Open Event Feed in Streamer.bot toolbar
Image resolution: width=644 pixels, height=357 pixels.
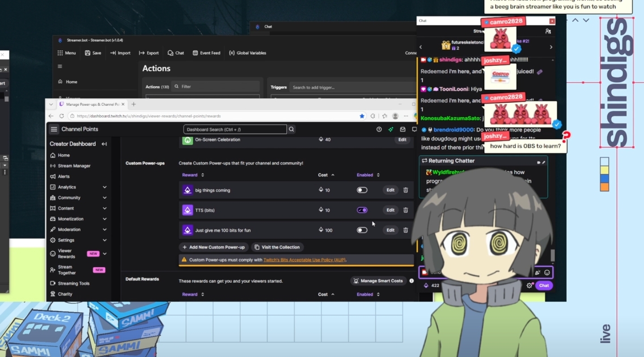point(207,53)
